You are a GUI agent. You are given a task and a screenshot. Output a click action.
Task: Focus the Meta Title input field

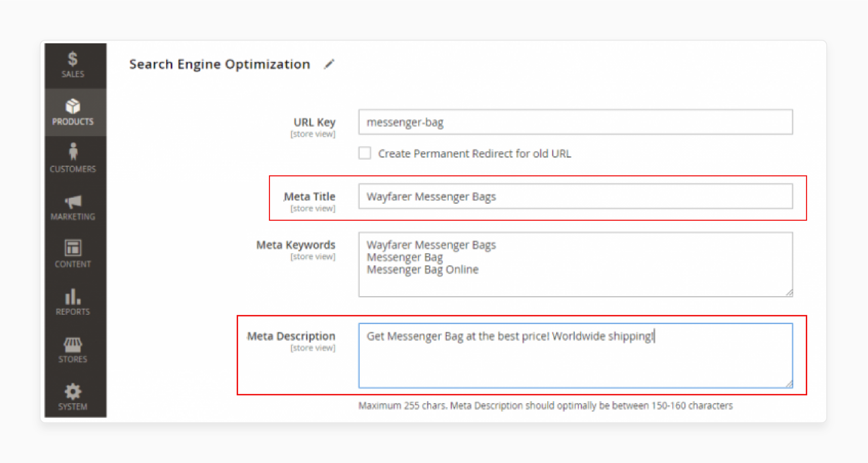click(x=576, y=196)
